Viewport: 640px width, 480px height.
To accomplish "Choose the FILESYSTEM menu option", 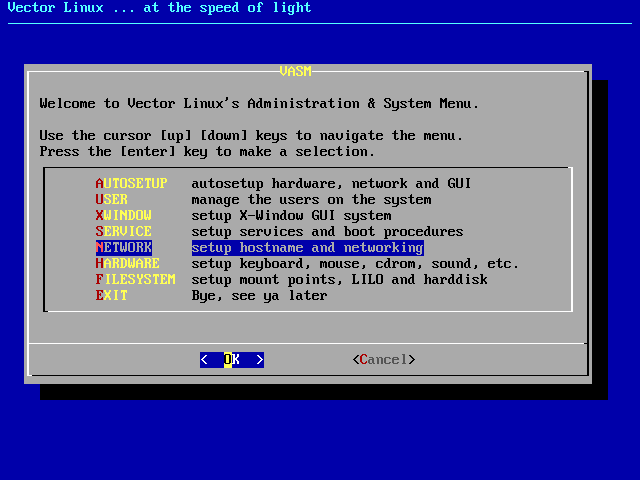I will [135, 280].
